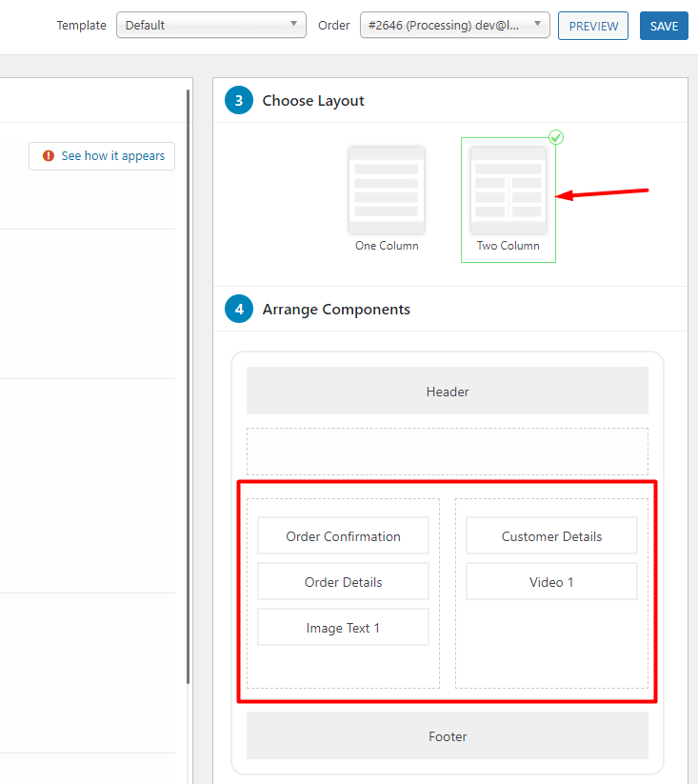Click the One Column label text
Image resolution: width=698 pixels, height=784 pixels.
coord(387,246)
